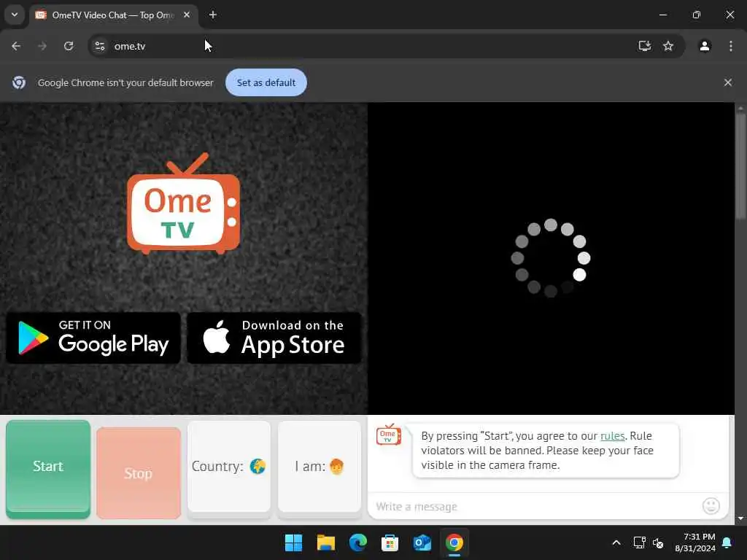View site information icon in address bar

[x=99, y=46]
